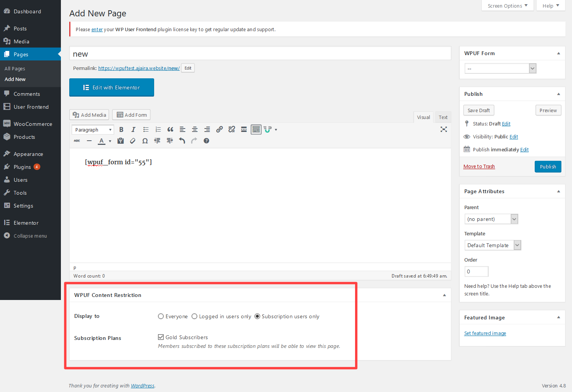This screenshot has height=392, width=572.
Task: Click the blue Publish button
Action: (x=548, y=167)
